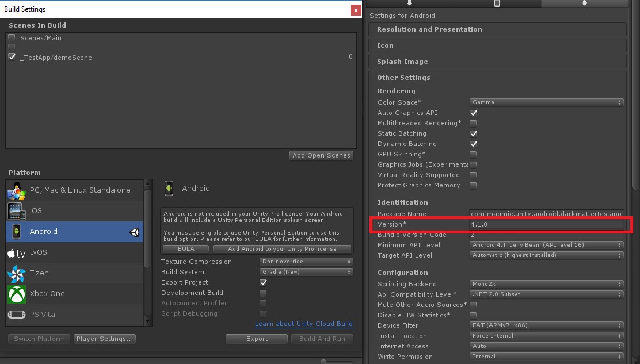Open the Install Location dropdown
Screen dimensions: 640x364
coord(547,336)
